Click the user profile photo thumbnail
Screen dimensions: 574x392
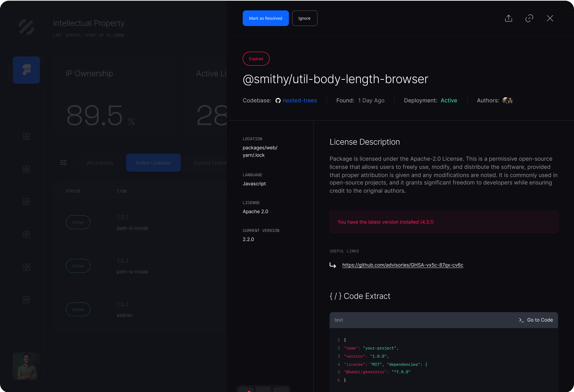pyautogui.click(x=26, y=366)
